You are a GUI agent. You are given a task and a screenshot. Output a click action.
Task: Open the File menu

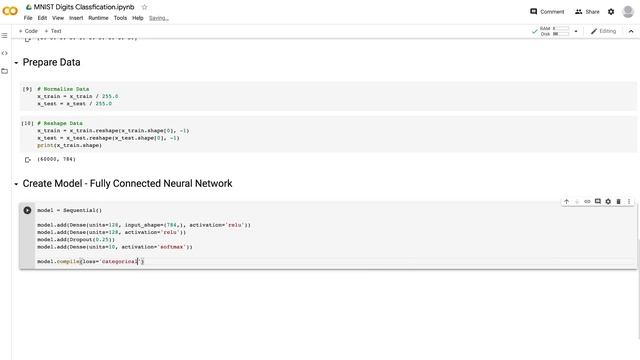(x=28, y=18)
